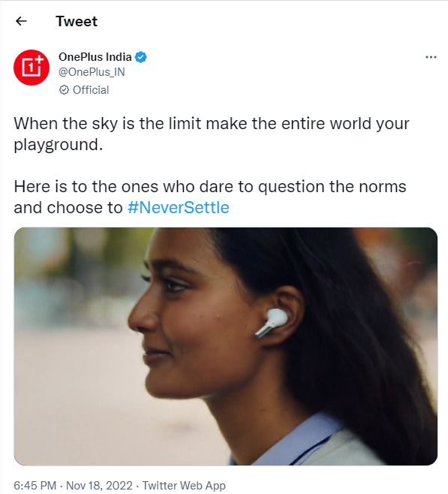Click the 6:45 PM timestamp
Image resolution: width=448 pixels, height=494 pixels.
coord(35,486)
